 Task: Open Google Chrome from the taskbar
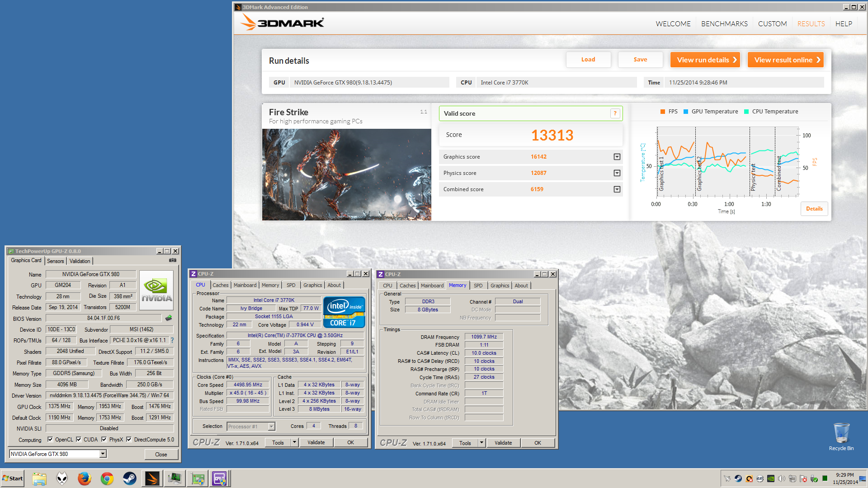click(107, 479)
